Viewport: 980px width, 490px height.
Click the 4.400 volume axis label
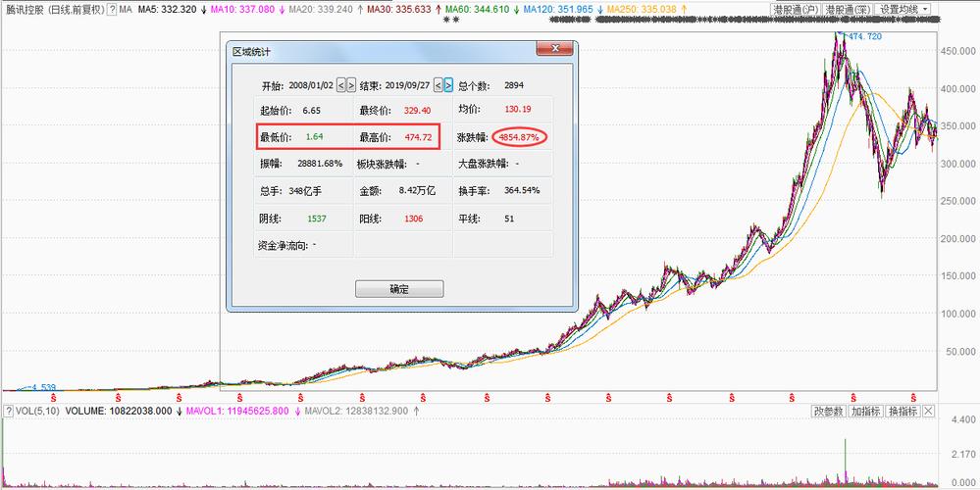point(962,418)
